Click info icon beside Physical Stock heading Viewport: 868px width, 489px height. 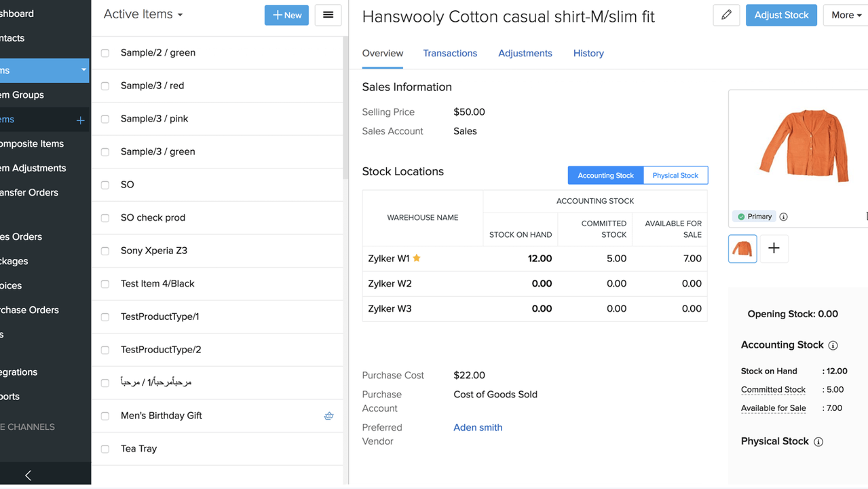pos(818,441)
